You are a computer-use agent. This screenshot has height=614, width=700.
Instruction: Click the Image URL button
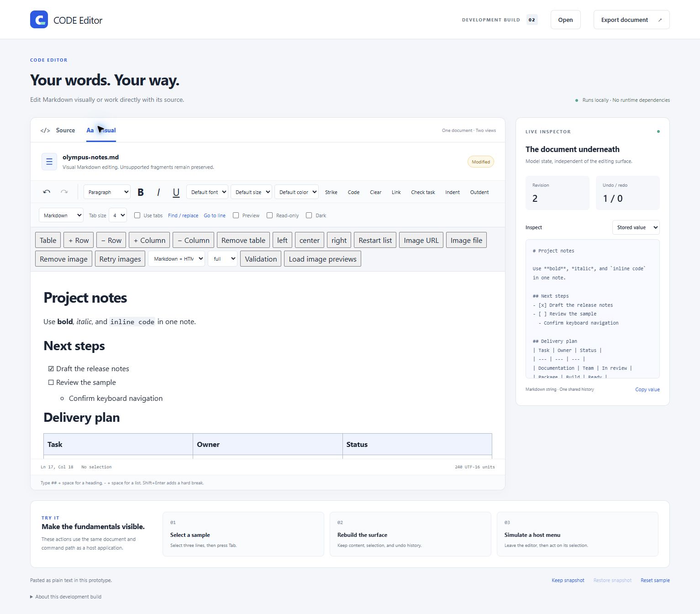(x=421, y=240)
